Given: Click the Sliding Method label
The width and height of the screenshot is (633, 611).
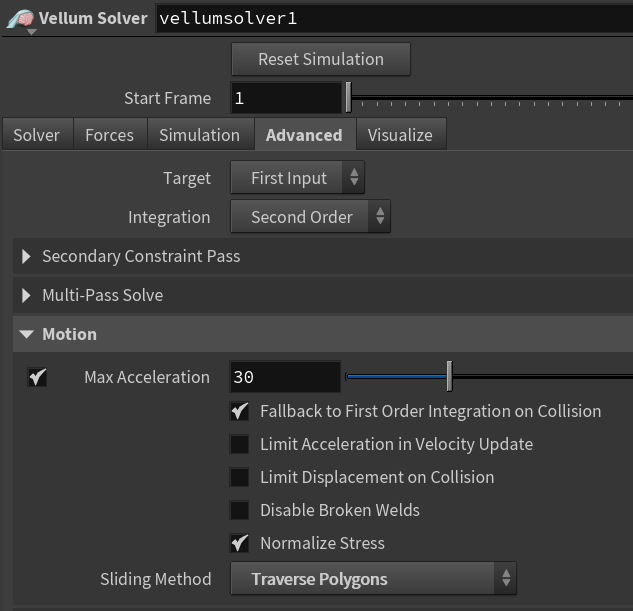Looking at the screenshot, I should point(156,579).
